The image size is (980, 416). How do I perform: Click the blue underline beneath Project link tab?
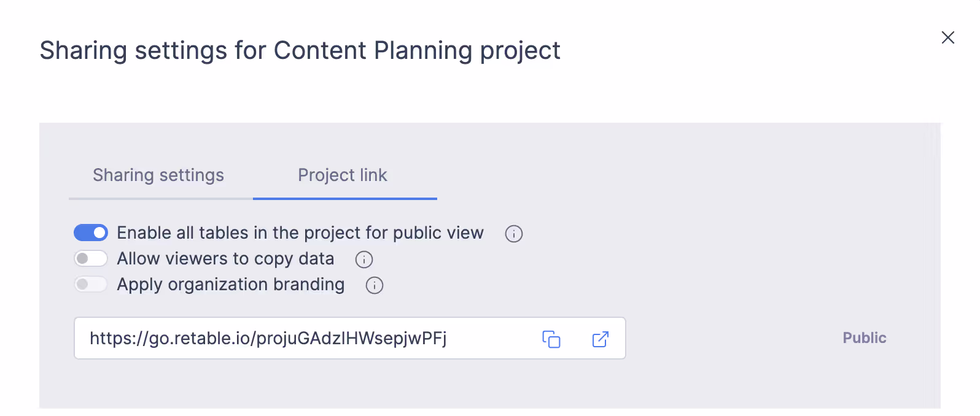(x=345, y=199)
